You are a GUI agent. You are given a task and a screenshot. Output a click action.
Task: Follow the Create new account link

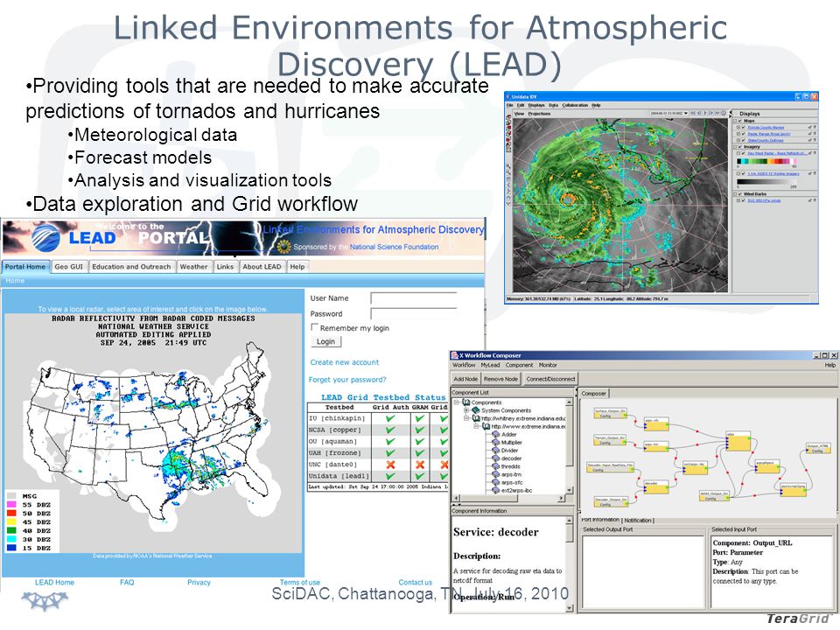(345, 362)
